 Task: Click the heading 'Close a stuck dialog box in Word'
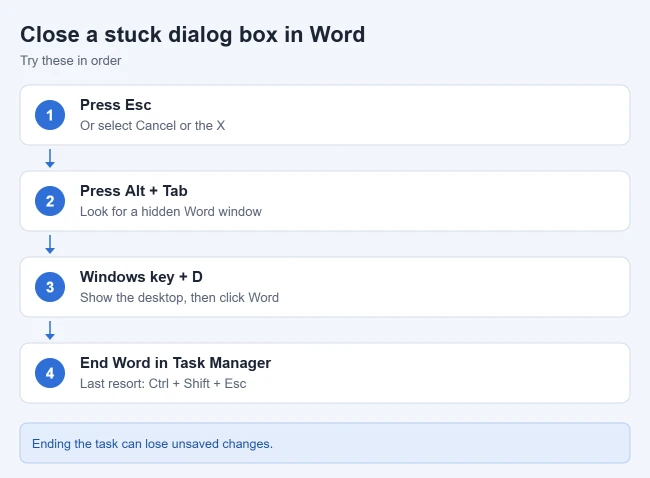click(192, 35)
